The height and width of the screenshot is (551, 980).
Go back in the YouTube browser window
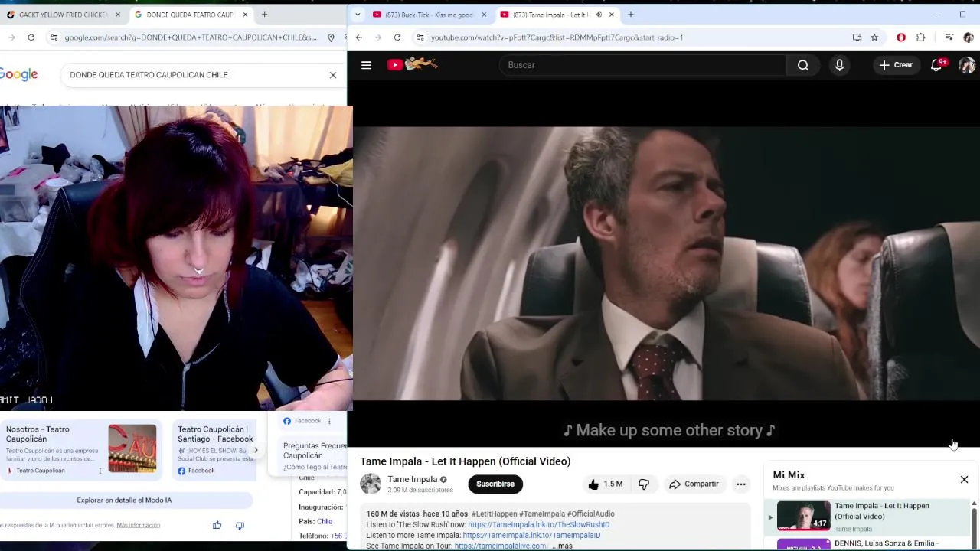[358, 37]
